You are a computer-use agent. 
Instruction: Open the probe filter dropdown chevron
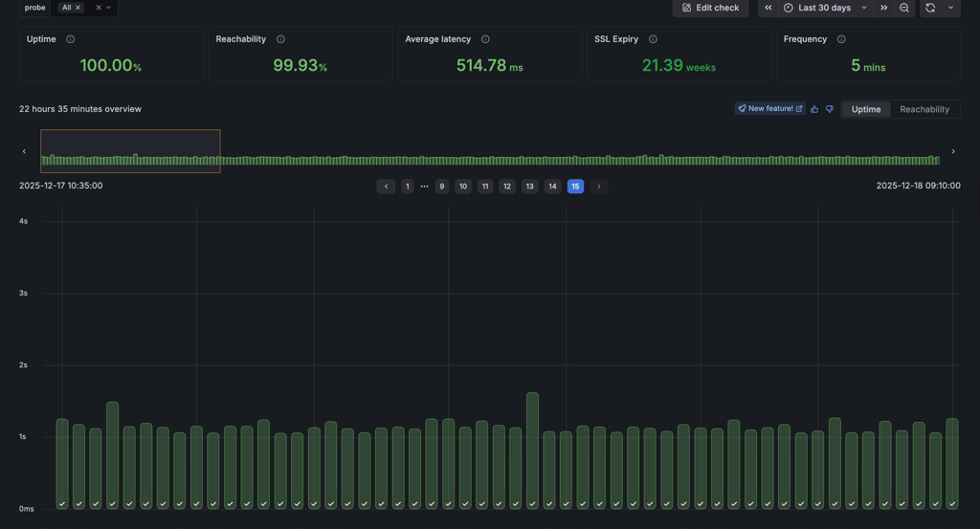coord(109,8)
